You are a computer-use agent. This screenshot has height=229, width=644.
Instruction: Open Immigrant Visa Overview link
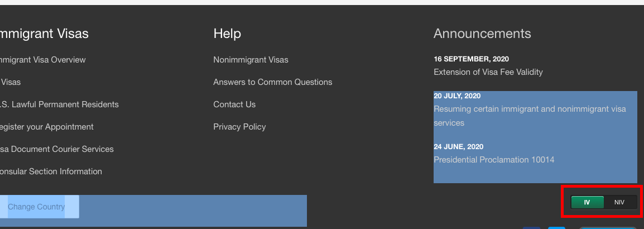pos(42,60)
